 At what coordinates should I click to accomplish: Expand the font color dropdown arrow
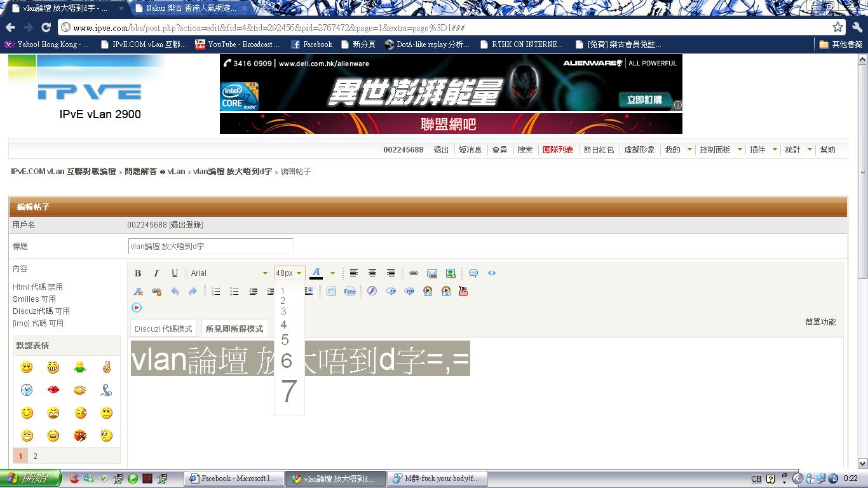332,273
